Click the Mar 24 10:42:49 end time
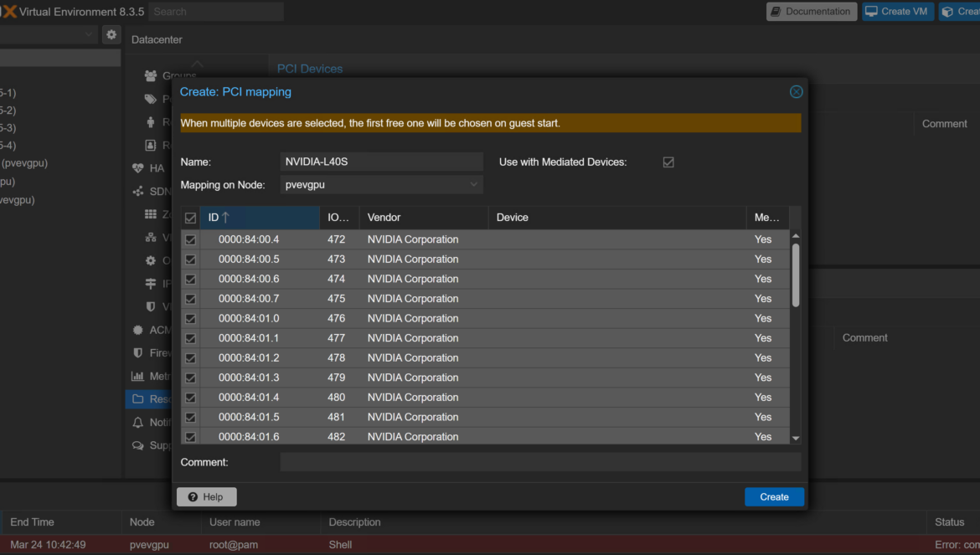Viewport: 980px width, 555px height. pos(48,544)
